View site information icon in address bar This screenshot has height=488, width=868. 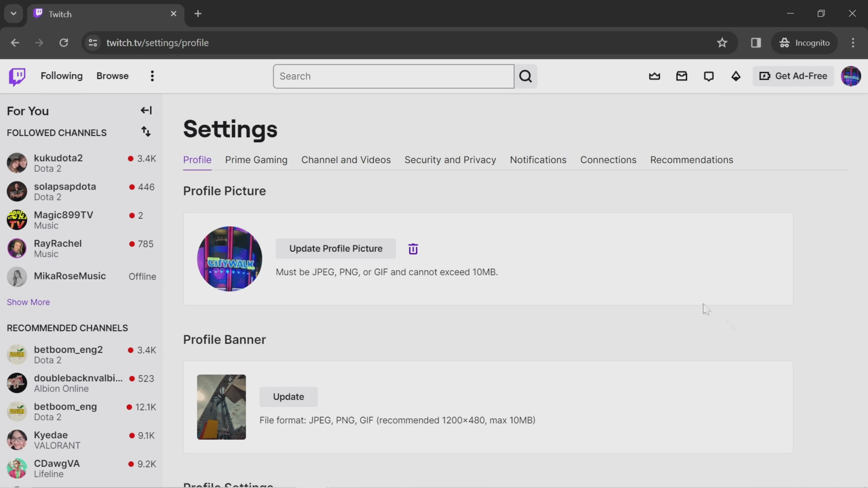tap(93, 43)
